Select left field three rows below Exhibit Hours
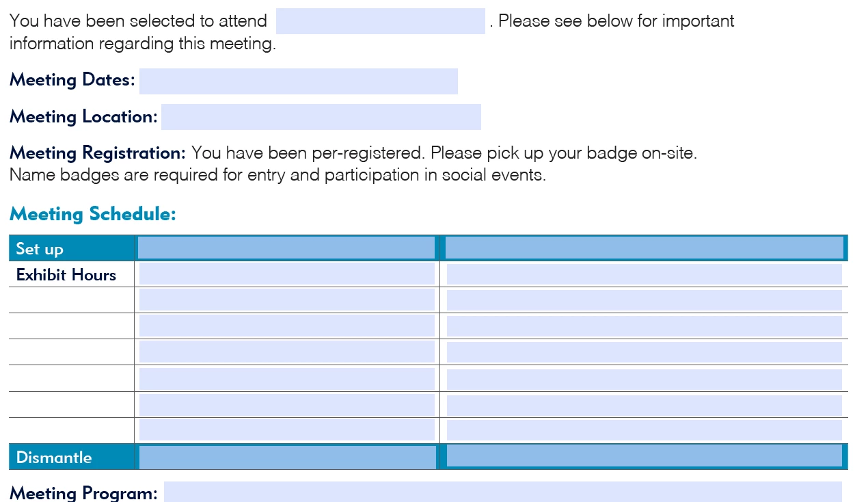 click(287, 352)
